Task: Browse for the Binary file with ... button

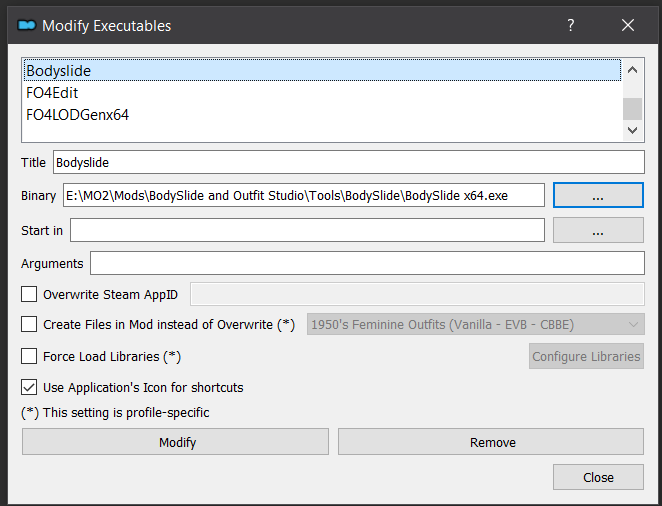Action: point(598,195)
